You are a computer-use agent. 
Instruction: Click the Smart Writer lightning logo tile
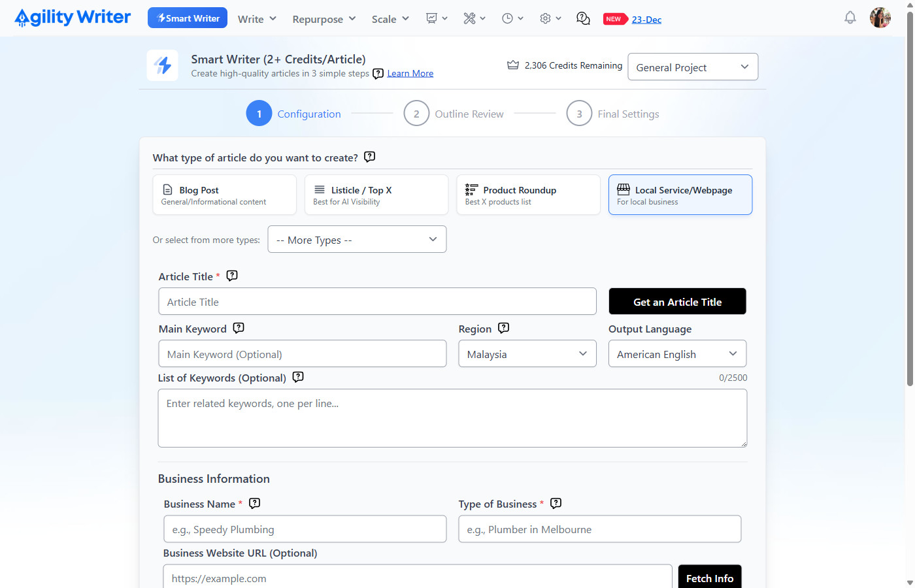tap(162, 65)
